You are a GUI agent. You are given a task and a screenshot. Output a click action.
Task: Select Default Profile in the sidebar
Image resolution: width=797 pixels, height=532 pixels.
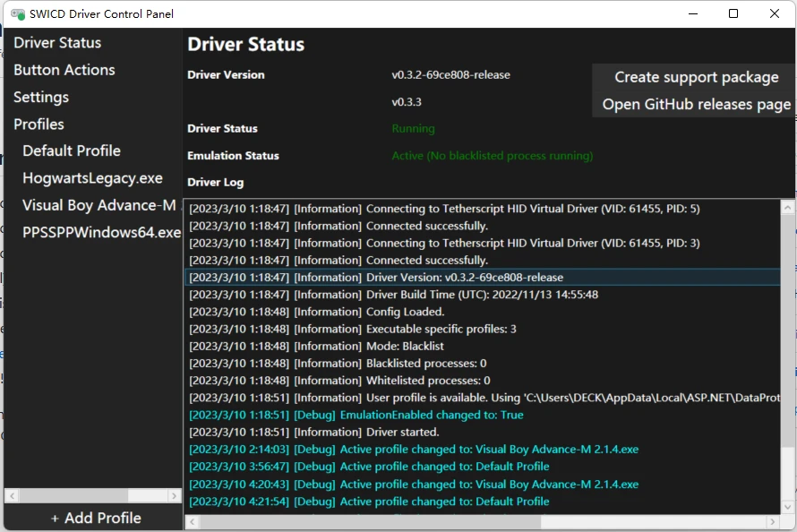(x=72, y=150)
